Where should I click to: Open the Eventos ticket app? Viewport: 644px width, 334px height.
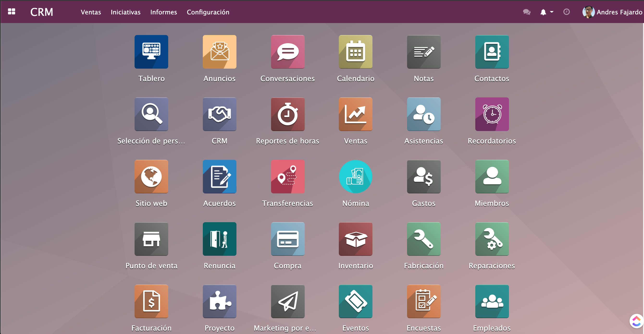(x=355, y=302)
